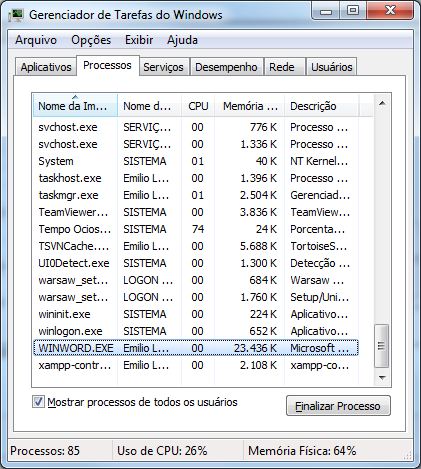Open the Ajuda menu
This screenshot has width=421, height=469.
tap(182, 40)
